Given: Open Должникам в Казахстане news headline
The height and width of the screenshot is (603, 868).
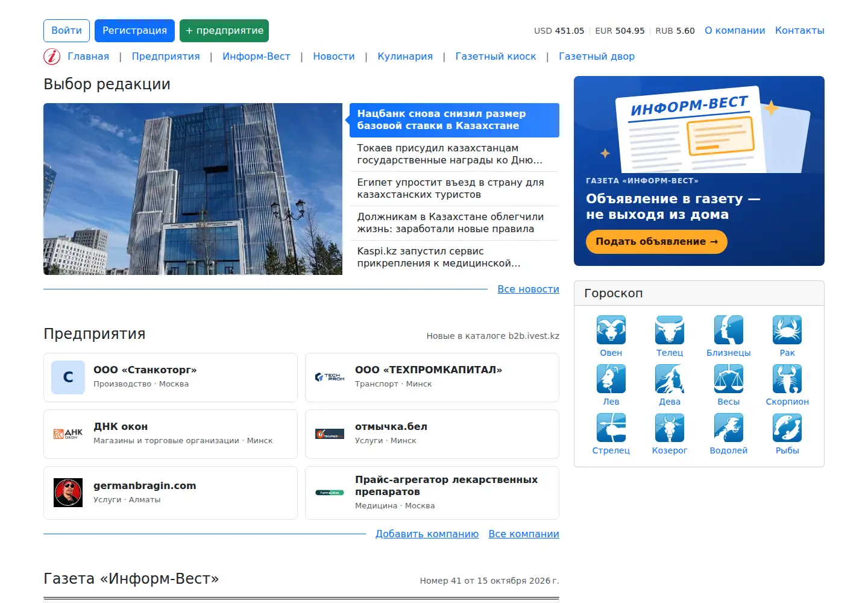Looking at the screenshot, I should click(454, 223).
